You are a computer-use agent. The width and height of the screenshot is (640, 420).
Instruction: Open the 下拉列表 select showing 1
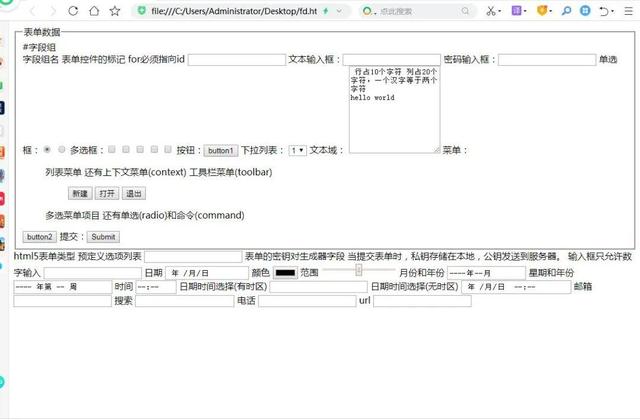coord(297,150)
